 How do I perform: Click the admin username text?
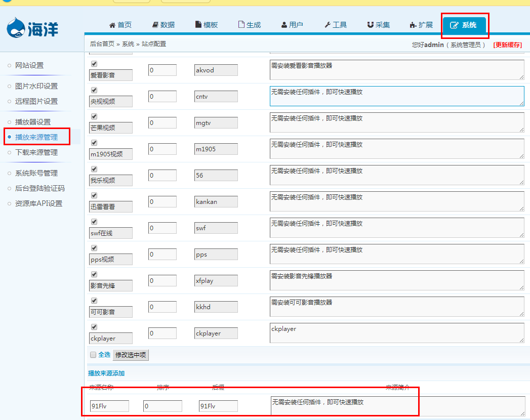pyautogui.click(x=434, y=45)
